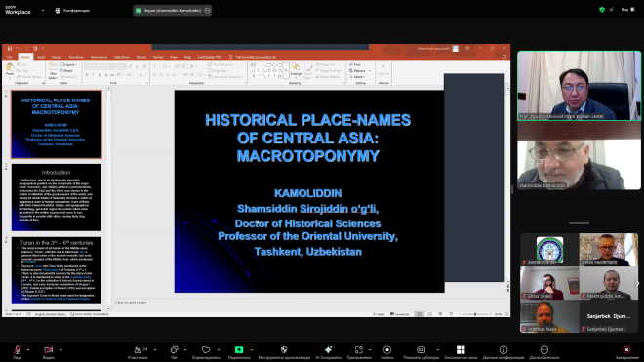Open the Дополнительно more options icon

click(x=544, y=350)
